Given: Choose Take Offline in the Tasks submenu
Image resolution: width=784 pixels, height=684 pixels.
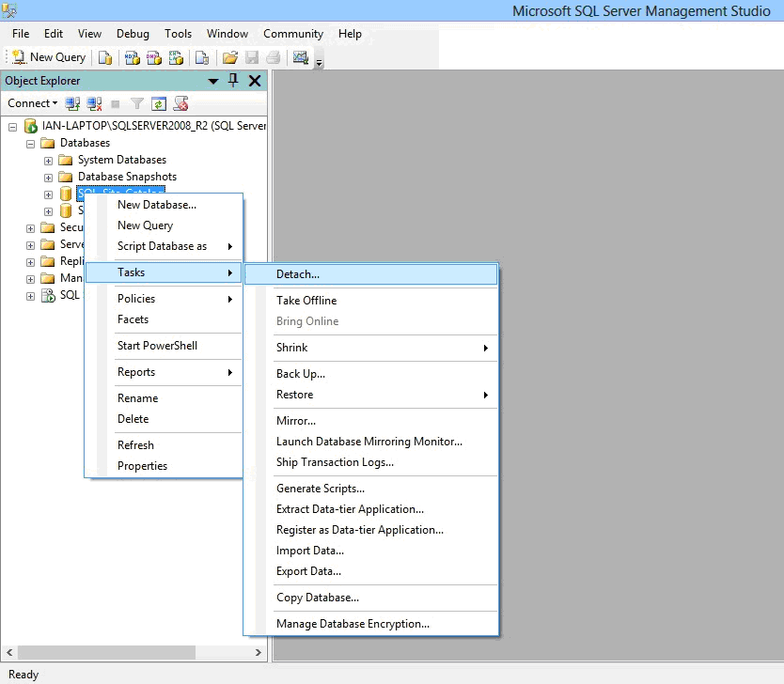Looking at the screenshot, I should coord(306,301).
